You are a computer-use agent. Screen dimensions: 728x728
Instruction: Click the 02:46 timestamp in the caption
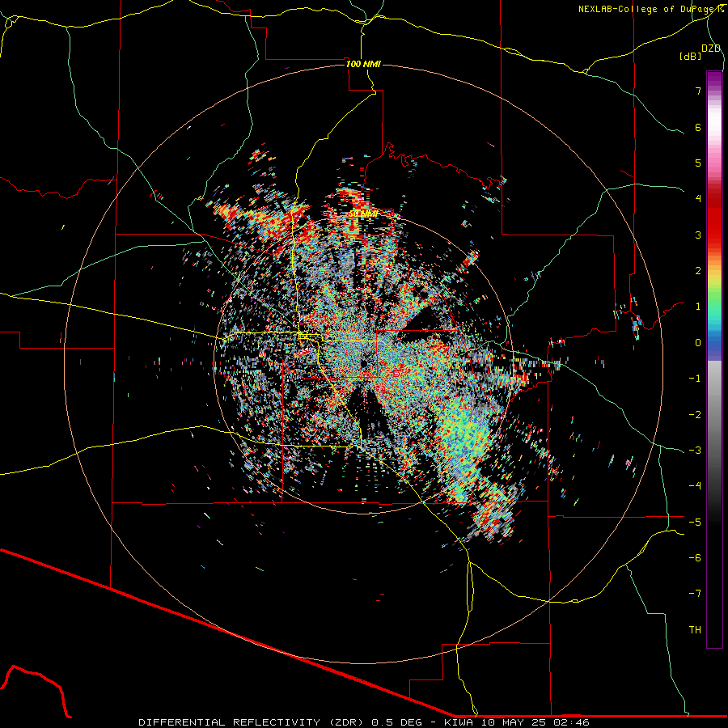(570, 722)
